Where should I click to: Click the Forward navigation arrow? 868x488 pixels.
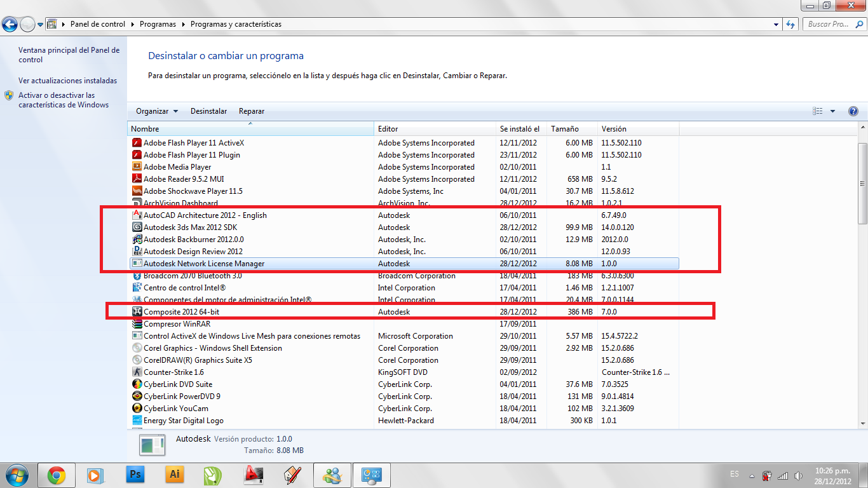pos(27,25)
